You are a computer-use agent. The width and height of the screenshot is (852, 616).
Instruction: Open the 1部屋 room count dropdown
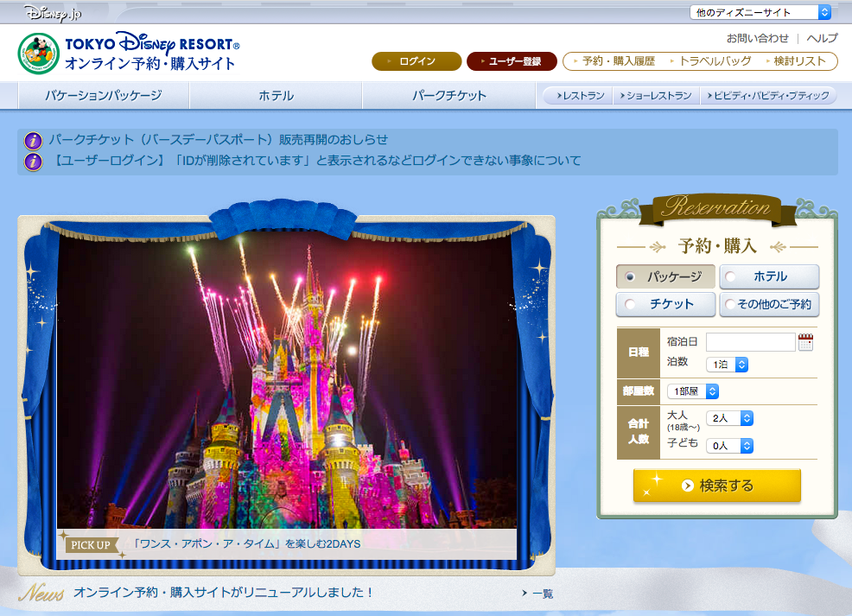[x=693, y=391]
